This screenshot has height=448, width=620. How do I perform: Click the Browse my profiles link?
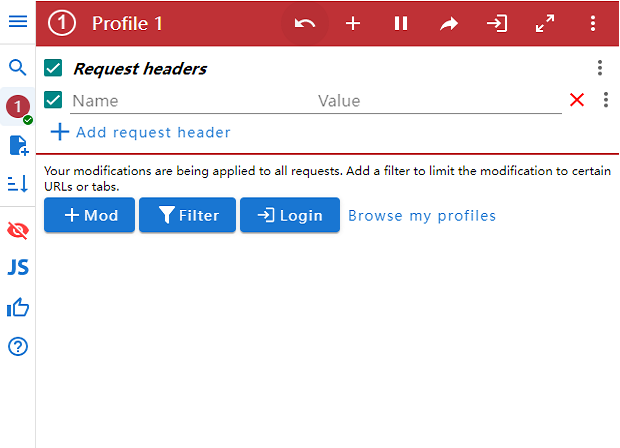point(421,216)
